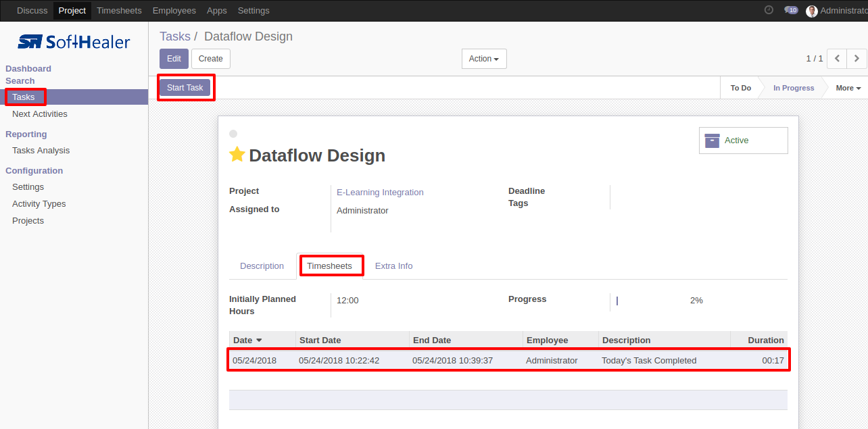Open the E-Learning Integration project link

point(380,193)
